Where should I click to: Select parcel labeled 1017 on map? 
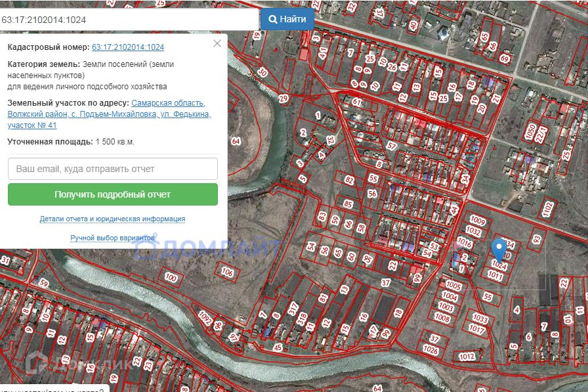coord(476,329)
